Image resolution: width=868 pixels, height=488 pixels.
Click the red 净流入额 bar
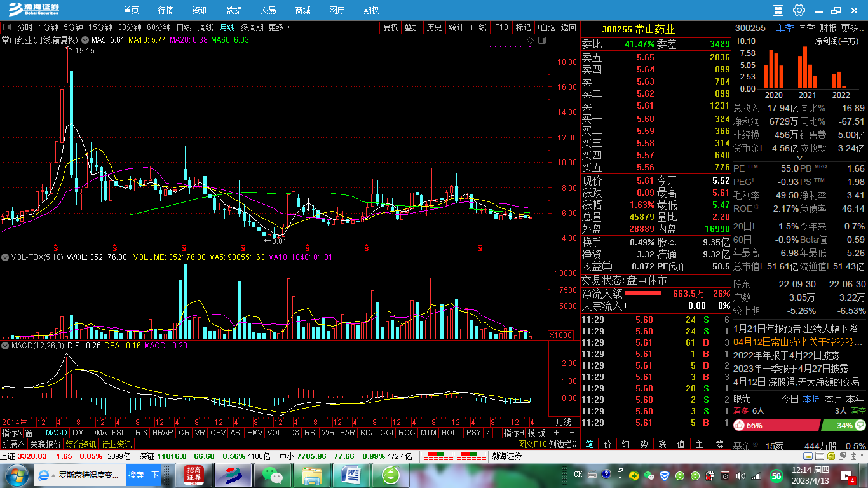click(x=644, y=294)
